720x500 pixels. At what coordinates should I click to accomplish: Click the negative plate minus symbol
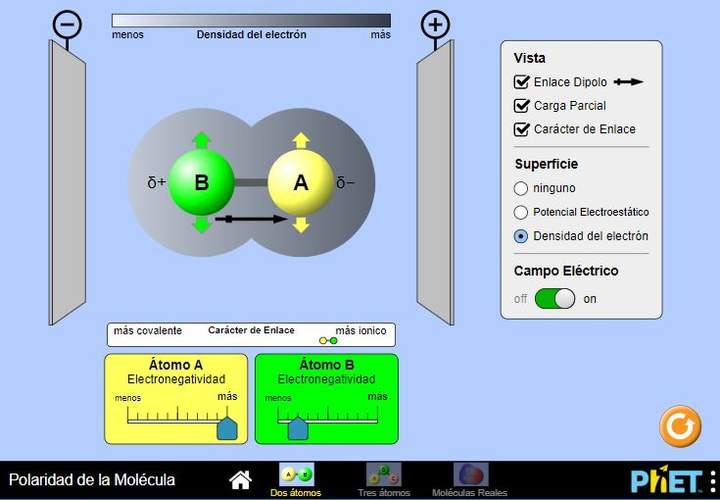67,25
